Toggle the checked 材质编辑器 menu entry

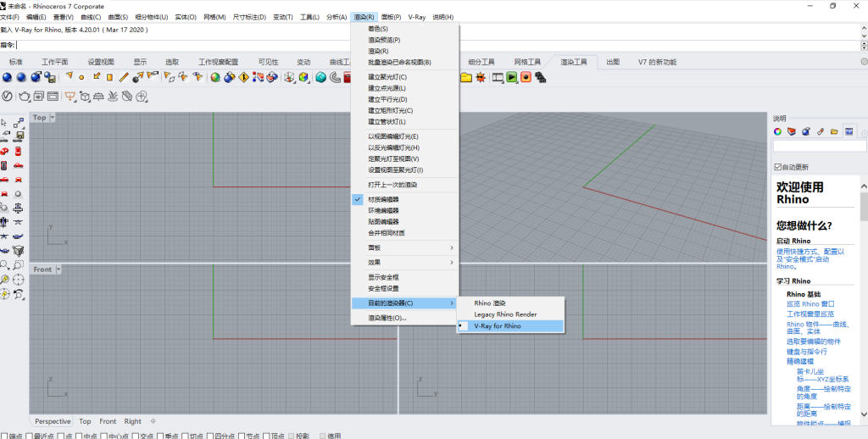[383, 199]
